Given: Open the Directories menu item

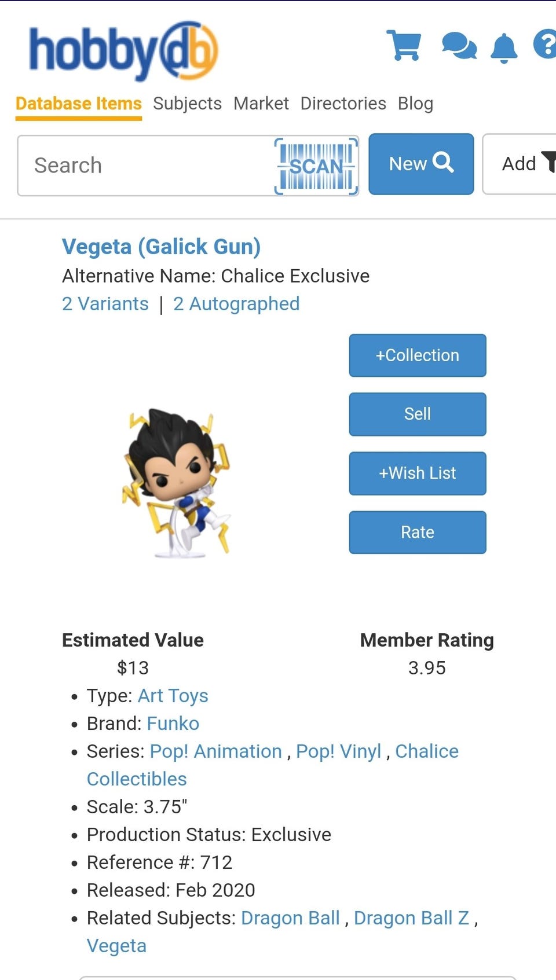Looking at the screenshot, I should pos(343,104).
